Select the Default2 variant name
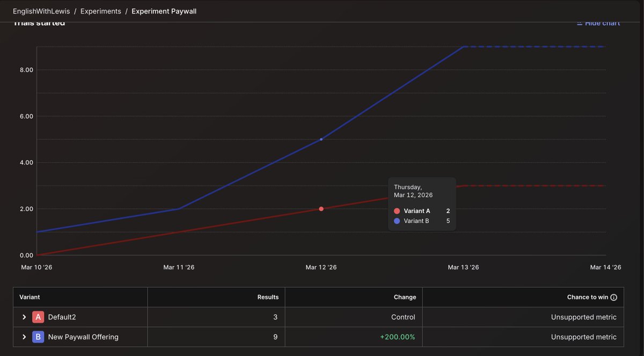 (62, 317)
